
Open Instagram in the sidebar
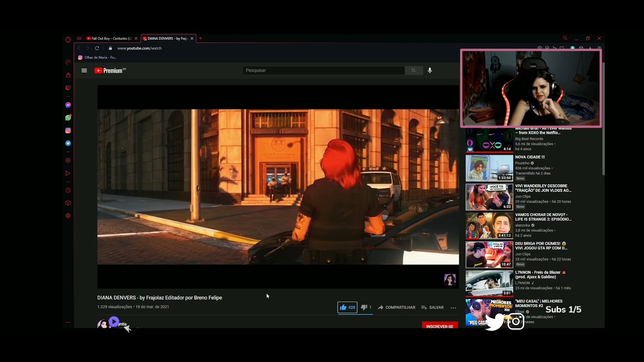pyautogui.click(x=68, y=131)
